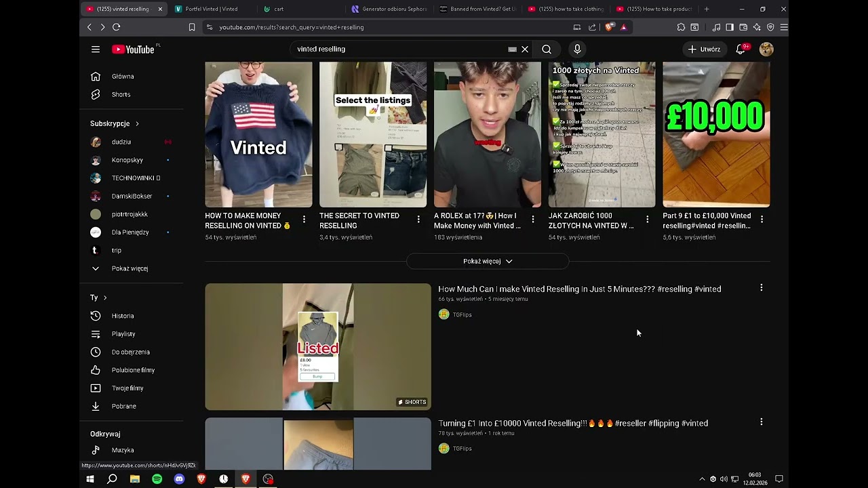Click the 'Utwórz' create button
868x488 pixels.
click(x=704, y=49)
